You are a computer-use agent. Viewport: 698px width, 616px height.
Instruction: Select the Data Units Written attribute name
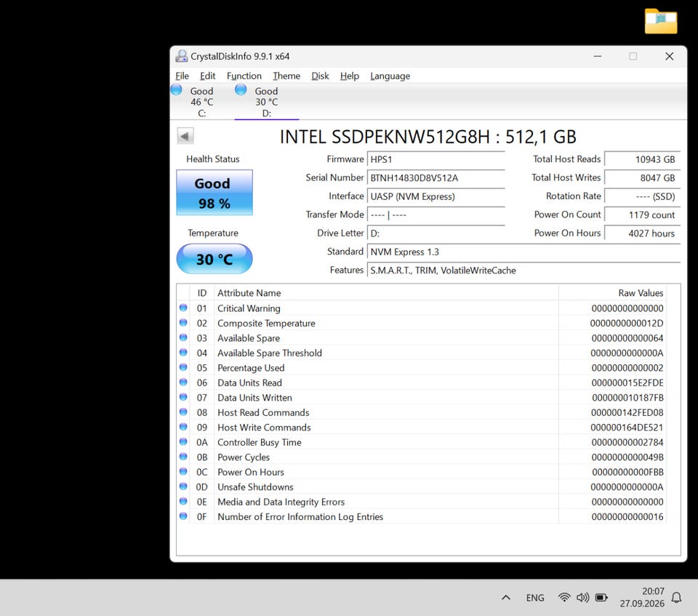click(254, 398)
